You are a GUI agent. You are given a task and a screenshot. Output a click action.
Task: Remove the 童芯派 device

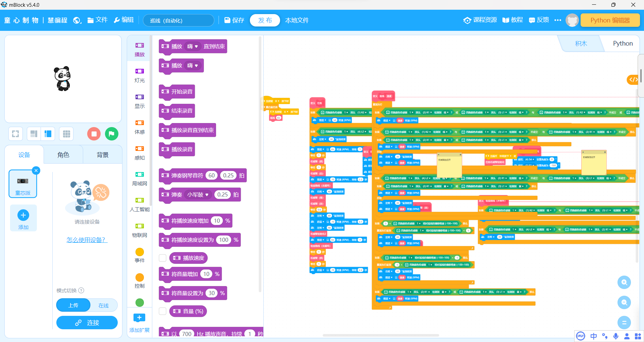click(x=36, y=170)
